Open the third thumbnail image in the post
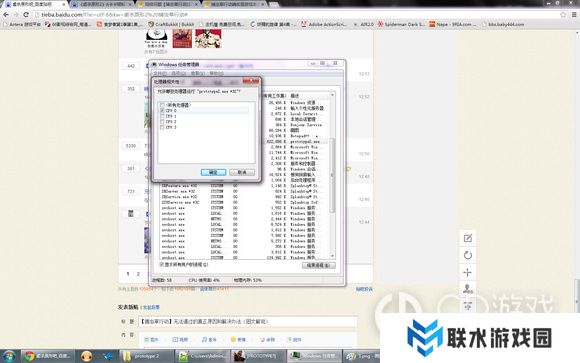The width and height of the screenshot is (580, 363). tap(208, 38)
